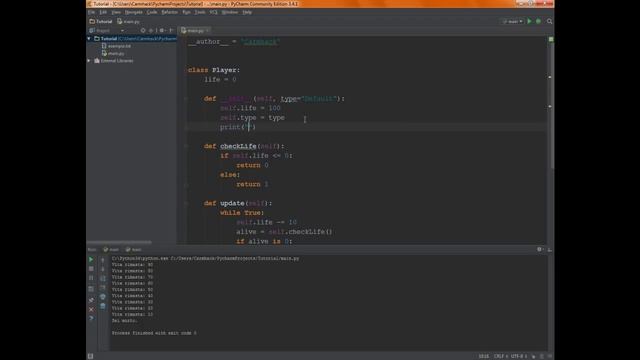The height and width of the screenshot is (360, 640).
Task: Open the Refactor menu
Action: tap(169, 12)
